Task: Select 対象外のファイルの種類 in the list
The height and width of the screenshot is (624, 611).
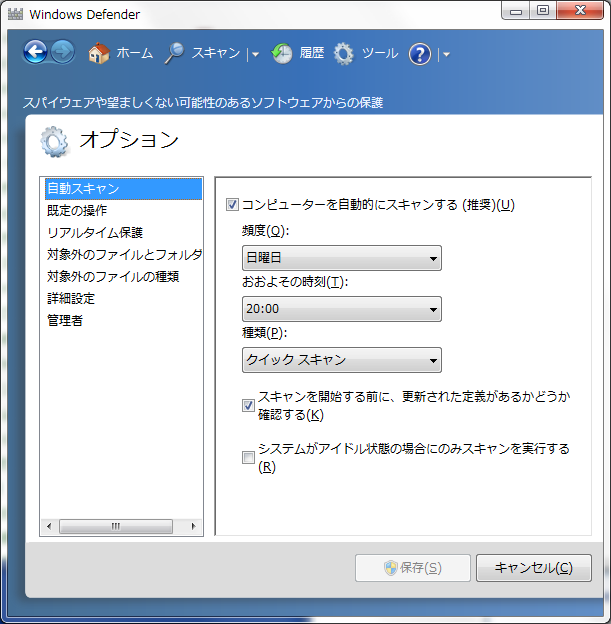Action: tap(123, 276)
